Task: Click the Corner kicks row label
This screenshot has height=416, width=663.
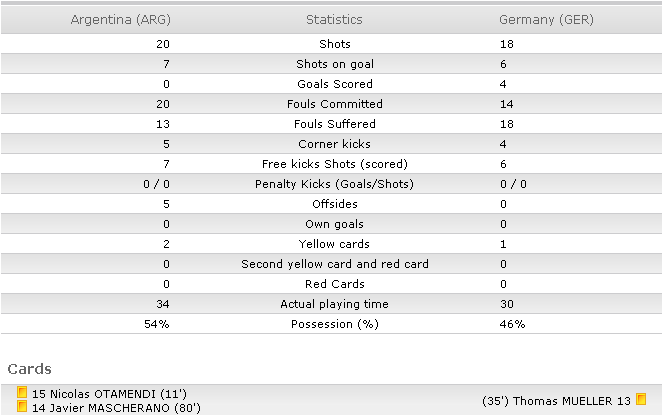Action: pos(334,144)
